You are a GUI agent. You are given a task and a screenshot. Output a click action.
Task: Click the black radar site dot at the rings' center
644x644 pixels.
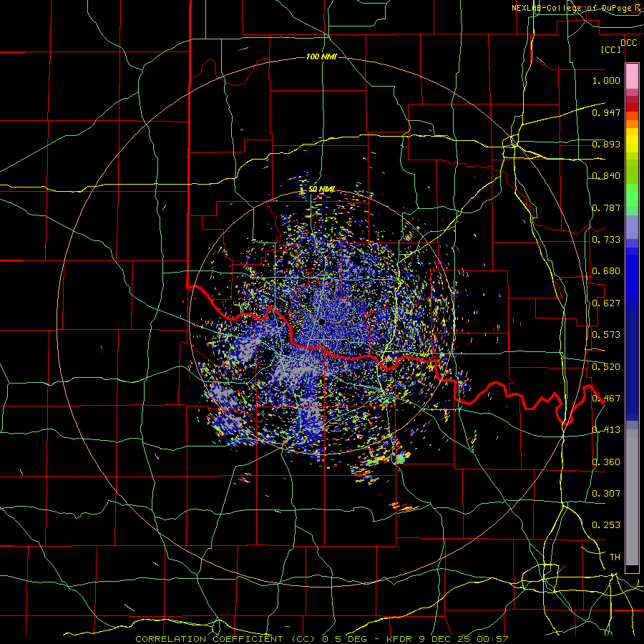[321, 322]
